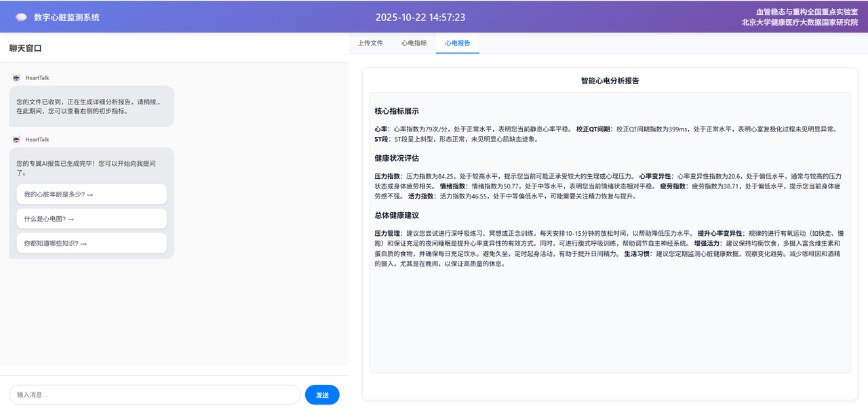Click the 总体健康建议 section heading

click(397, 215)
